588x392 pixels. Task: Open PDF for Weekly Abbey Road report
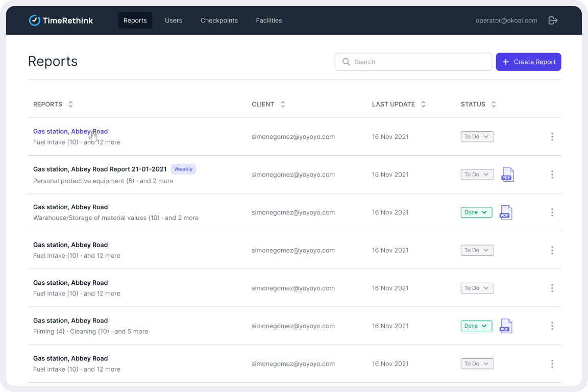click(x=507, y=175)
